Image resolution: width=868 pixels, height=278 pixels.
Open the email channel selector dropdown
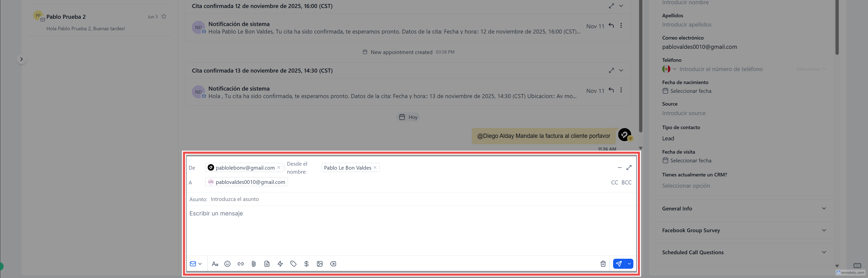tap(196, 264)
